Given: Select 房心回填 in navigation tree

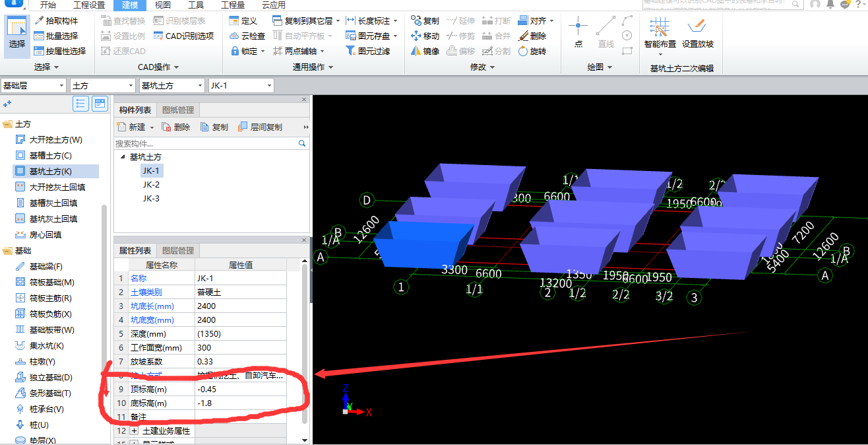Looking at the screenshot, I should pos(46,235).
